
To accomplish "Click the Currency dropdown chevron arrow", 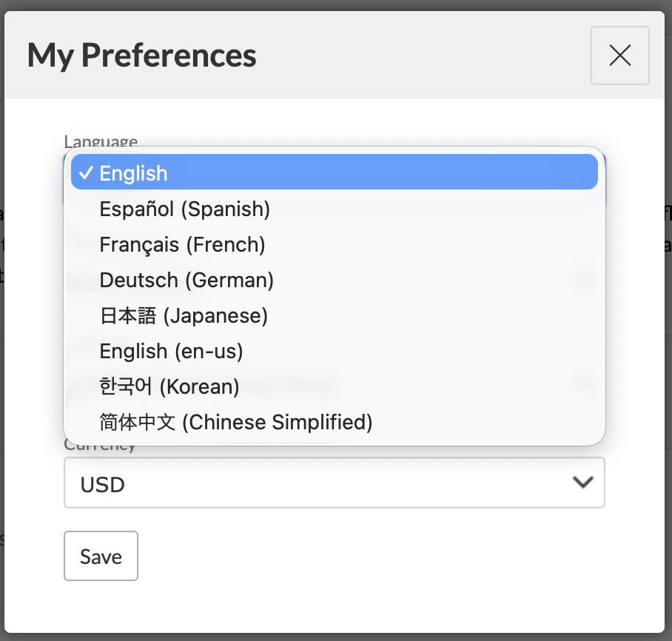I will click(583, 483).
